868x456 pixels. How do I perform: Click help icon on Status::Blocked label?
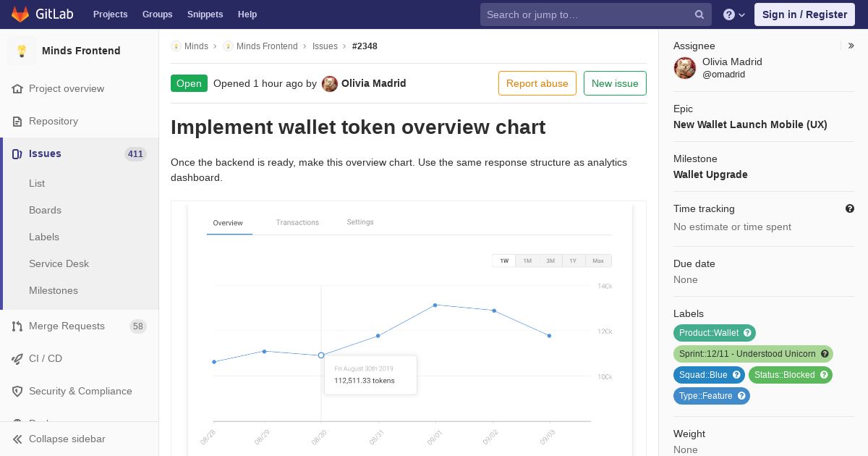tap(824, 375)
